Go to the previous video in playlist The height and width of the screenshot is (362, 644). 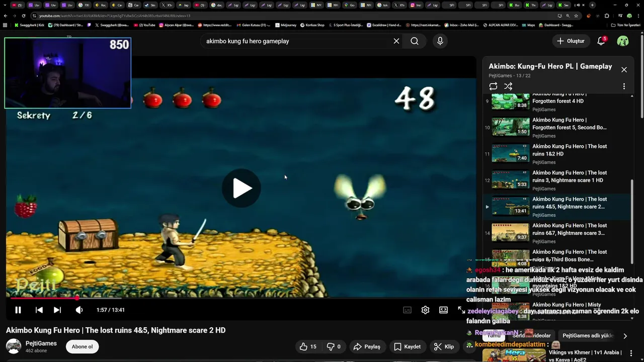39,310
